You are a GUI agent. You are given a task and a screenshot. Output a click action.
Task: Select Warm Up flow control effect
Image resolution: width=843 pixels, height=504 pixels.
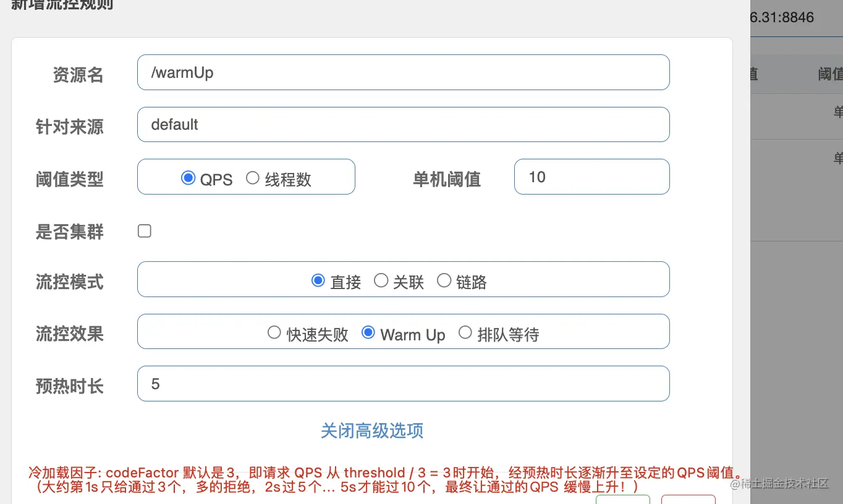368,333
